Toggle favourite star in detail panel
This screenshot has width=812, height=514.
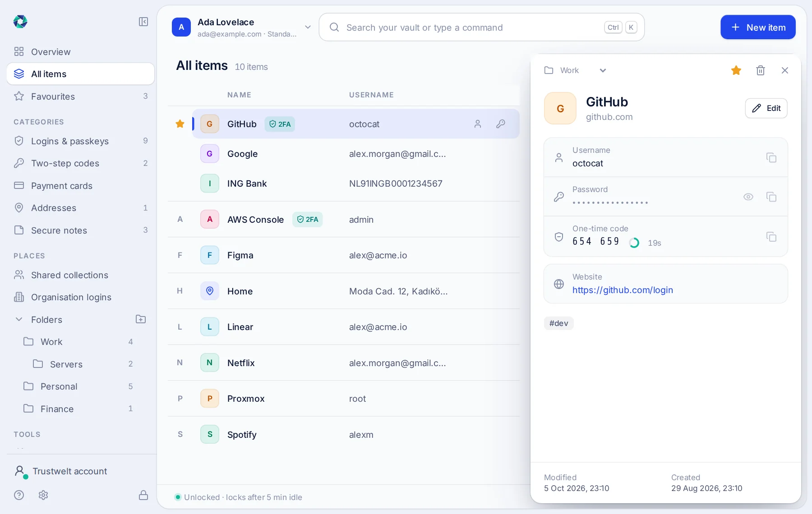click(x=736, y=70)
